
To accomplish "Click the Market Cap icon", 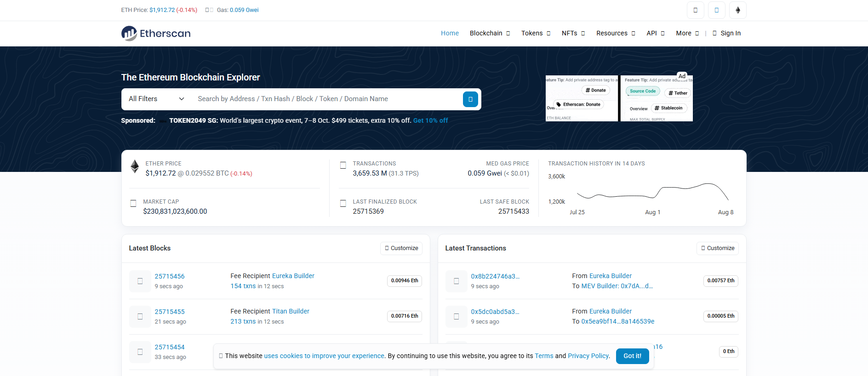I will point(133,203).
